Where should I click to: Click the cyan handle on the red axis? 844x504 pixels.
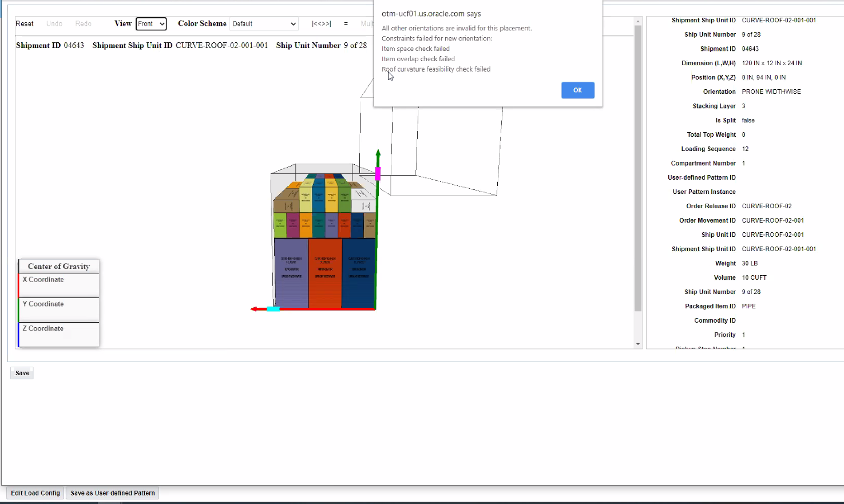pyautogui.click(x=274, y=309)
